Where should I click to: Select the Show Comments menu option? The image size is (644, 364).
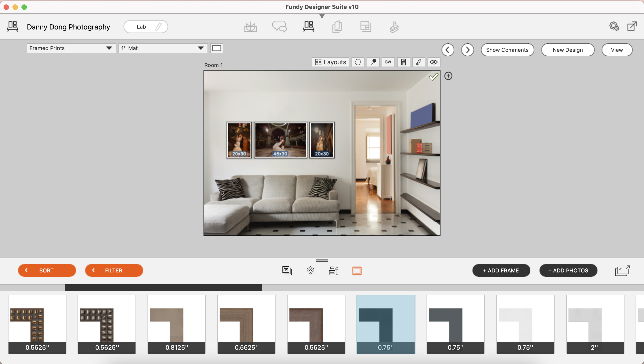click(507, 50)
